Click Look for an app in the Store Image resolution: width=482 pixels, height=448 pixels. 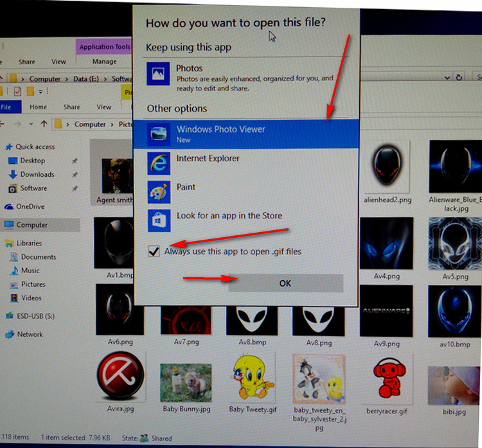click(246, 220)
